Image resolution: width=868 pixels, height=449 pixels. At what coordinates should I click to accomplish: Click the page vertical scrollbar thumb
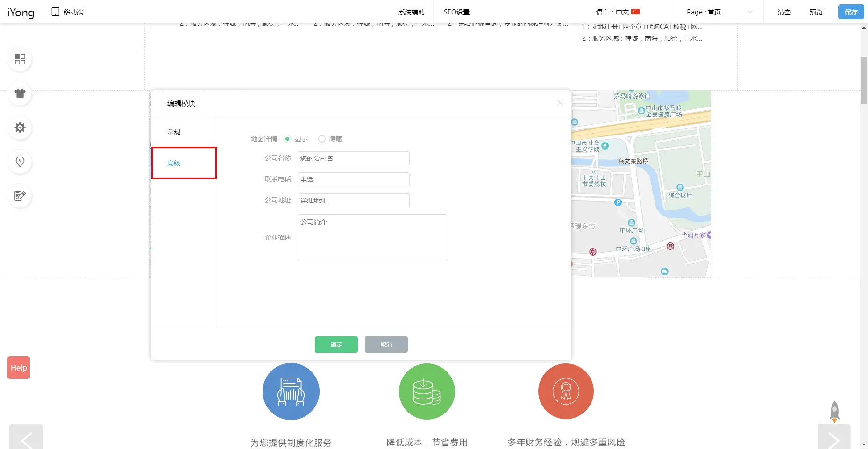864,80
